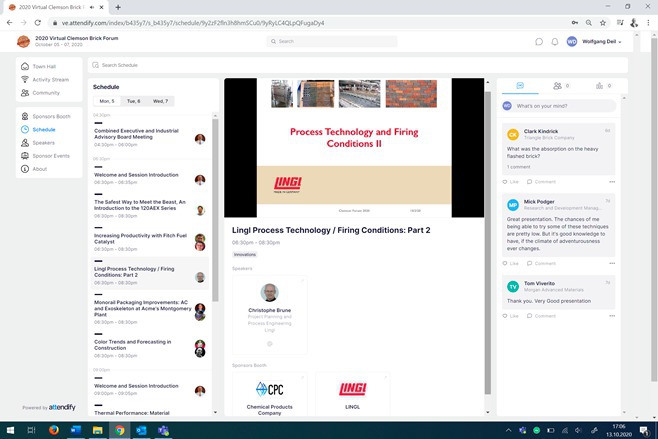Like Tom Viverito's post
The height and width of the screenshot is (439, 658).
coord(511,316)
